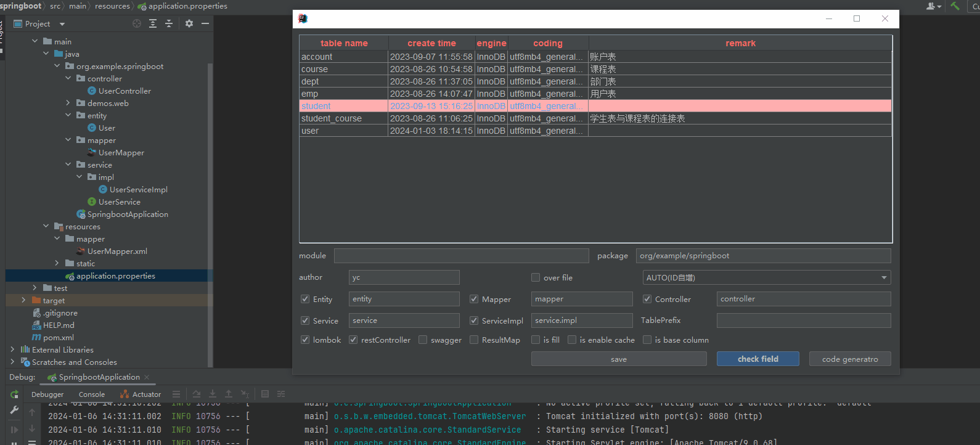The image size is (980, 445).
Task: Click the Collapse All icon in Project panel
Action: tap(168, 23)
